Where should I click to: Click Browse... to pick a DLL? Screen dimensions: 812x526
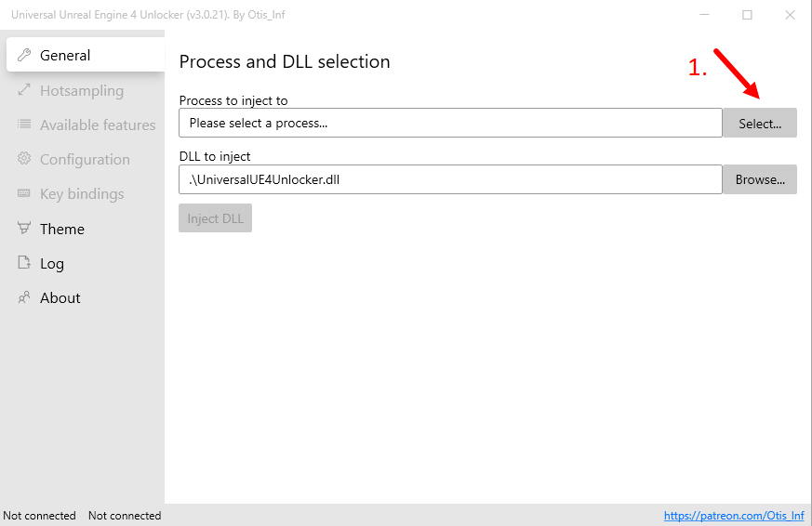[x=760, y=179]
